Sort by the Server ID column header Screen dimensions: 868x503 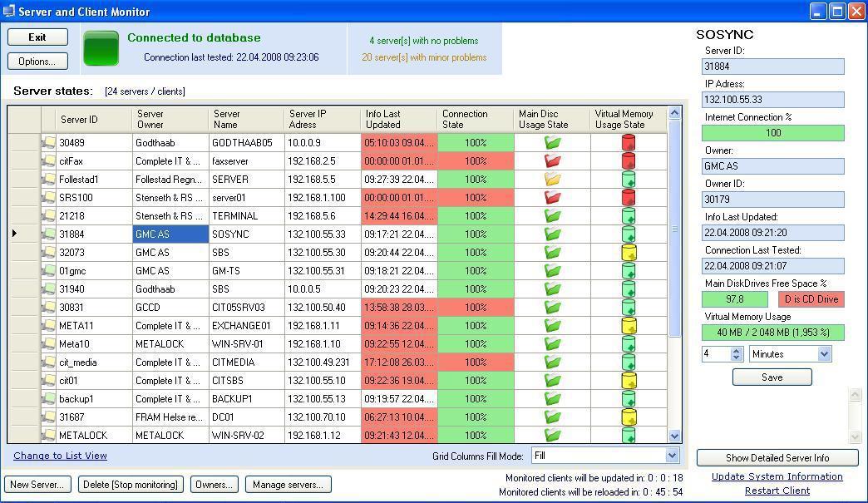79,120
